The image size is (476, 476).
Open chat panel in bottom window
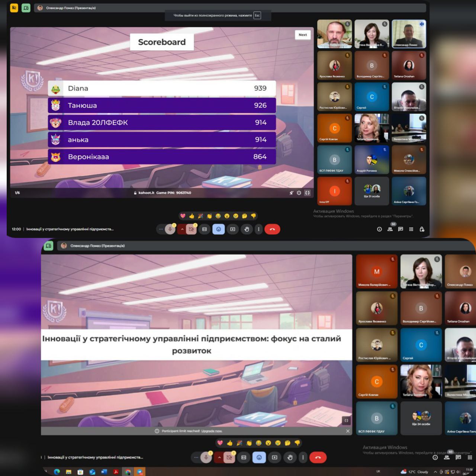[x=458, y=457]
